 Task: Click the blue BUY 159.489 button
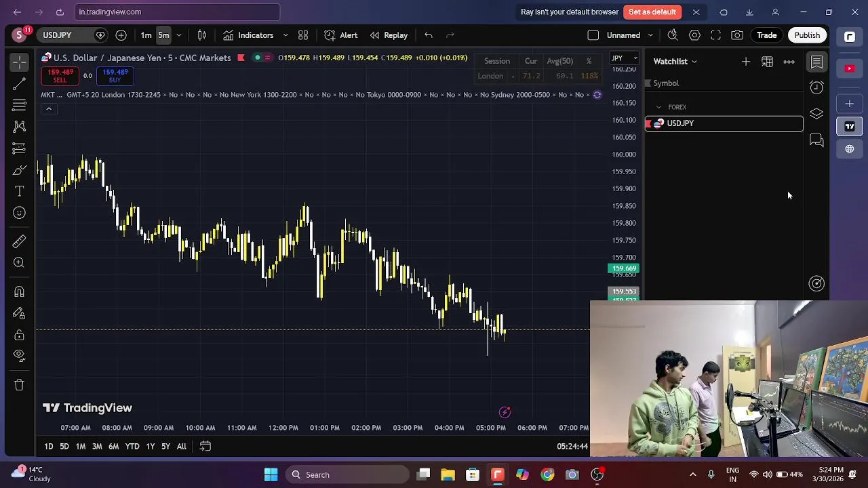click(x=115, y=75)
